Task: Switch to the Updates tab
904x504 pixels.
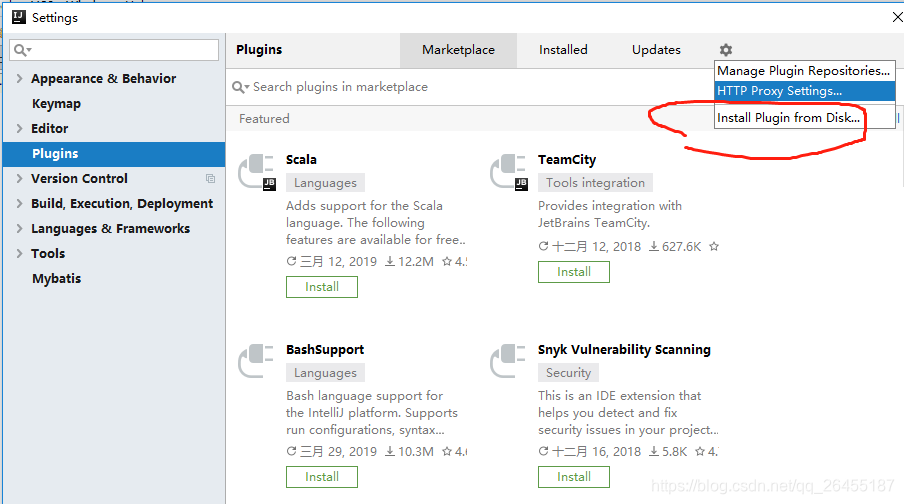Action: [656, 50]
